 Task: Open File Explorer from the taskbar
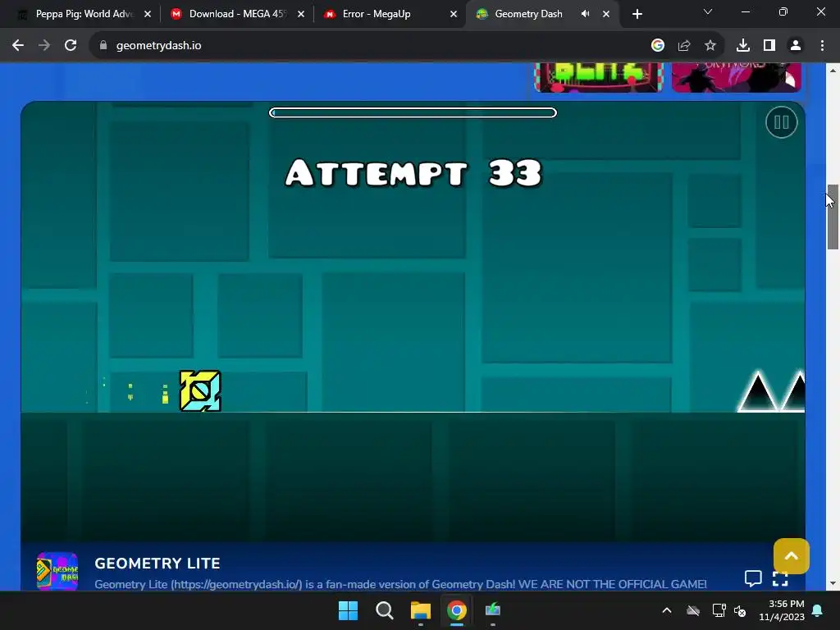point(421,610)
